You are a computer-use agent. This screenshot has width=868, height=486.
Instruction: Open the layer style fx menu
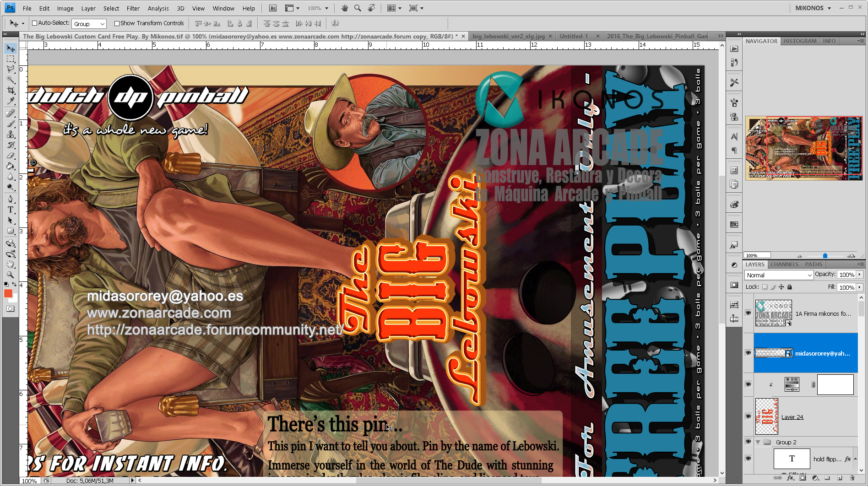(x=790, y=478)
